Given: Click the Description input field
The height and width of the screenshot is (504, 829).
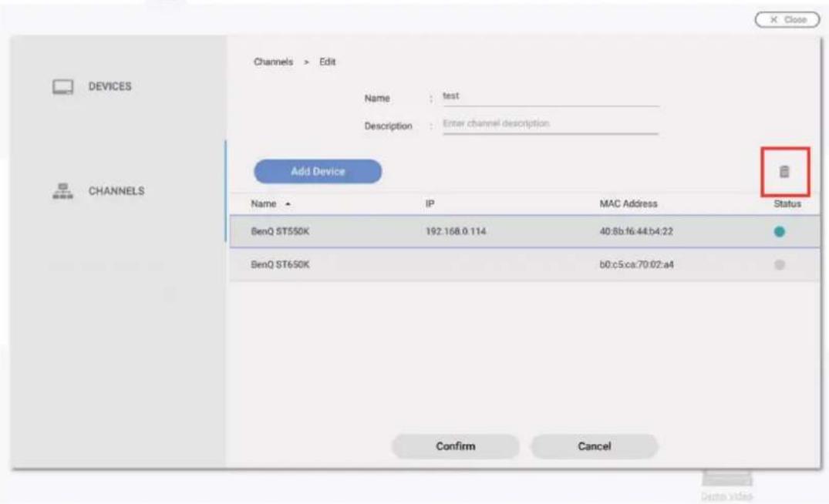Looking at the screenshot, I should coord(551,124).
